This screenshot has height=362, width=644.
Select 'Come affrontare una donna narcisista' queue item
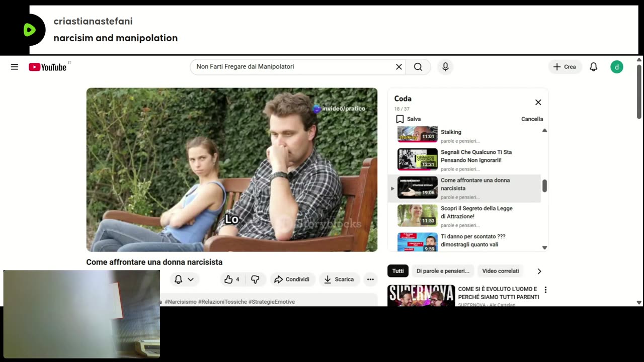[x=464, y=189]
